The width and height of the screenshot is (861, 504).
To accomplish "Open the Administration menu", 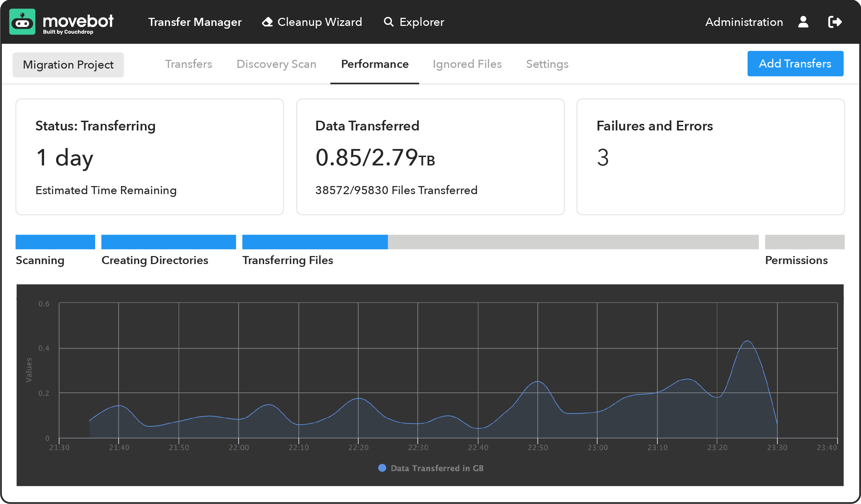I will 744,22.
